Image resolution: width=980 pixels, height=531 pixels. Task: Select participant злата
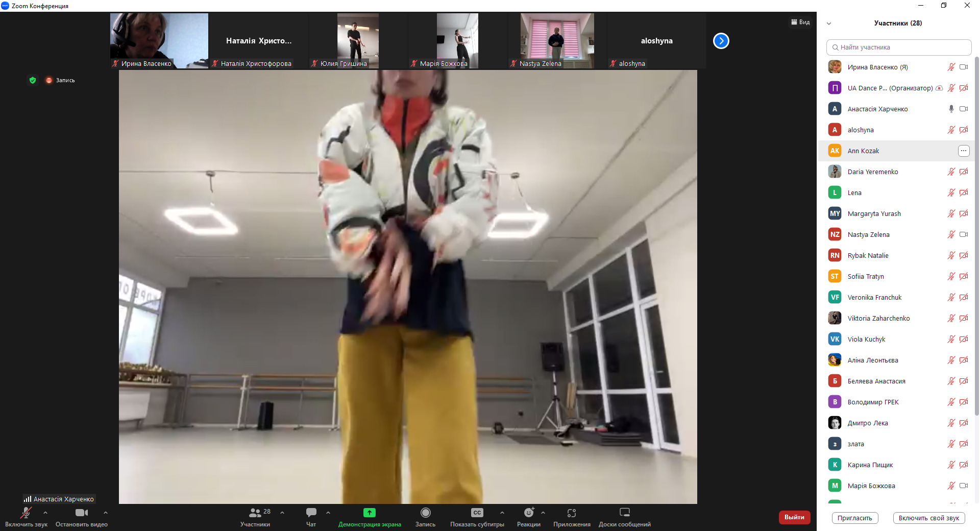[x=896, y=444]
